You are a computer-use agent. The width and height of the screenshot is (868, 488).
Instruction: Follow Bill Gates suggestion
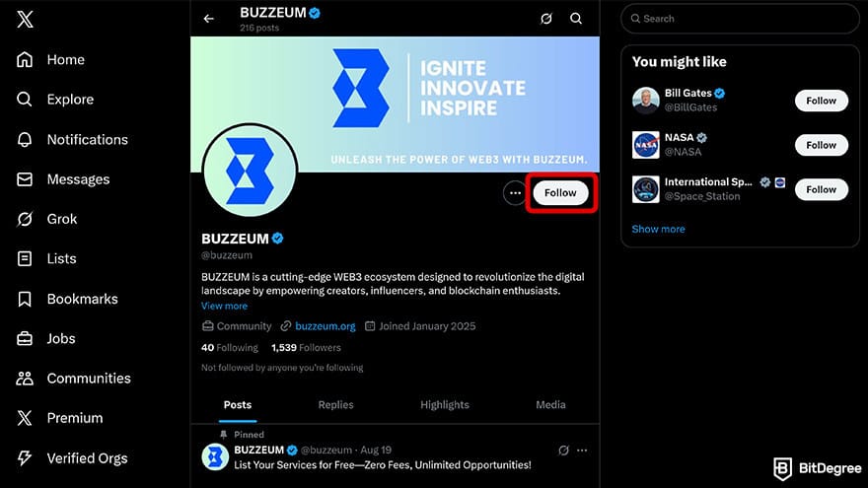click(821, 101)
